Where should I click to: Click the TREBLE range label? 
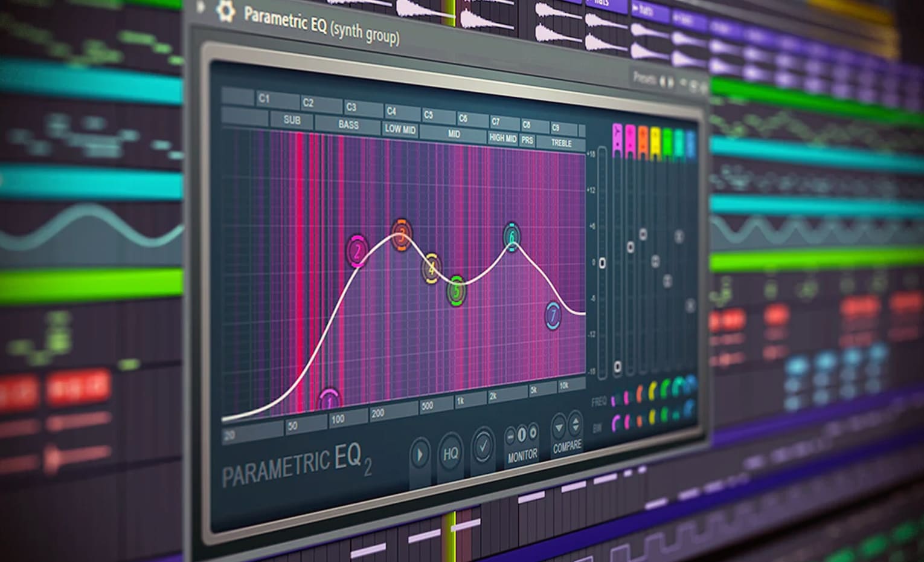pyautogui.click(x=561, y=143)
